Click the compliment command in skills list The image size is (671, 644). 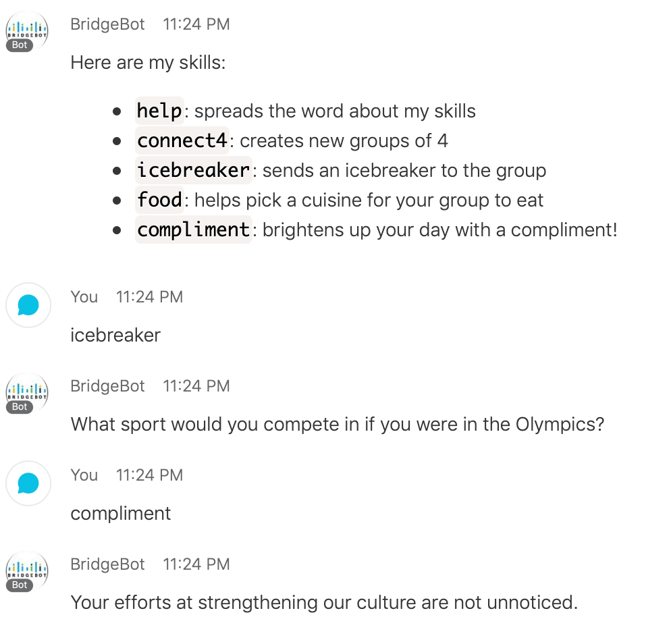194,230
